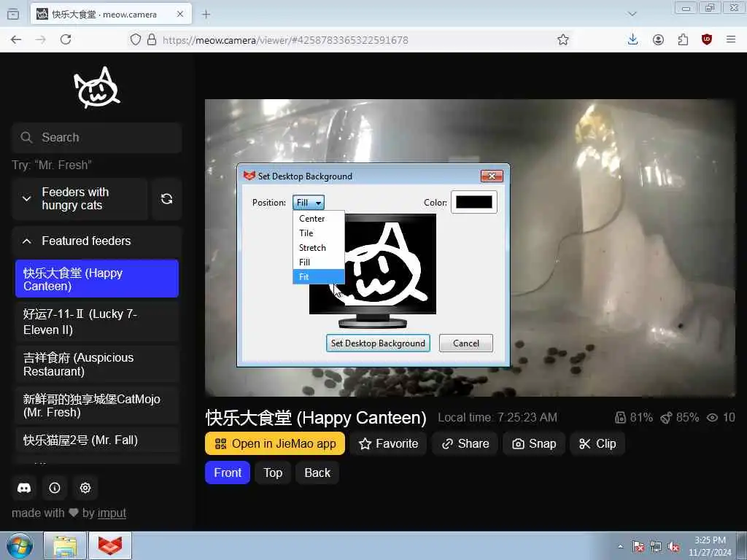This screenshot has height=560, width=747.
Task: Share this feeder
Action: (x=465, y=444)
